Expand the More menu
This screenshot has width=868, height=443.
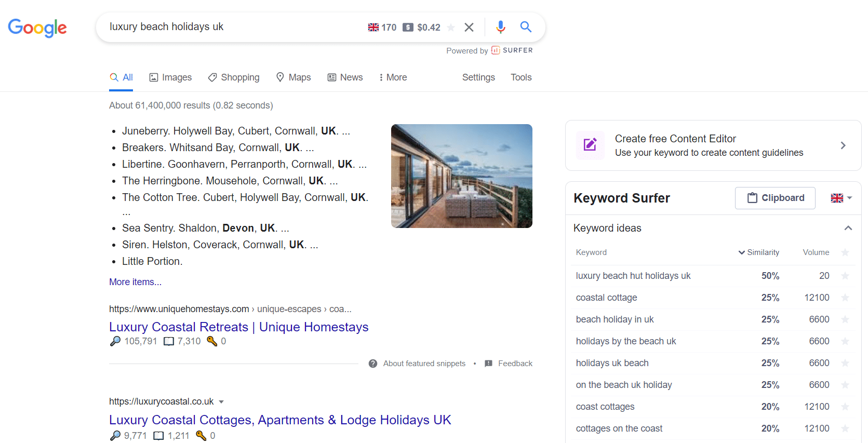click(393, 77)
